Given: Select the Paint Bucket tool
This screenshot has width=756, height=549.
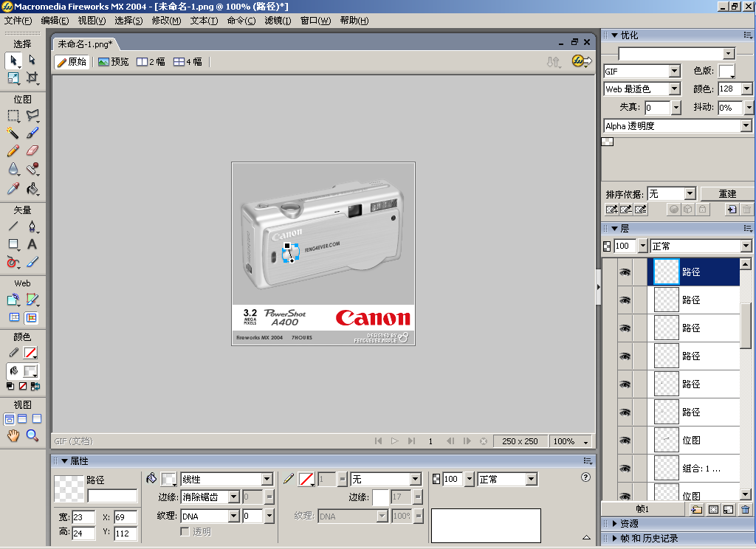Looking at the screenshot, I should [32, 188].
